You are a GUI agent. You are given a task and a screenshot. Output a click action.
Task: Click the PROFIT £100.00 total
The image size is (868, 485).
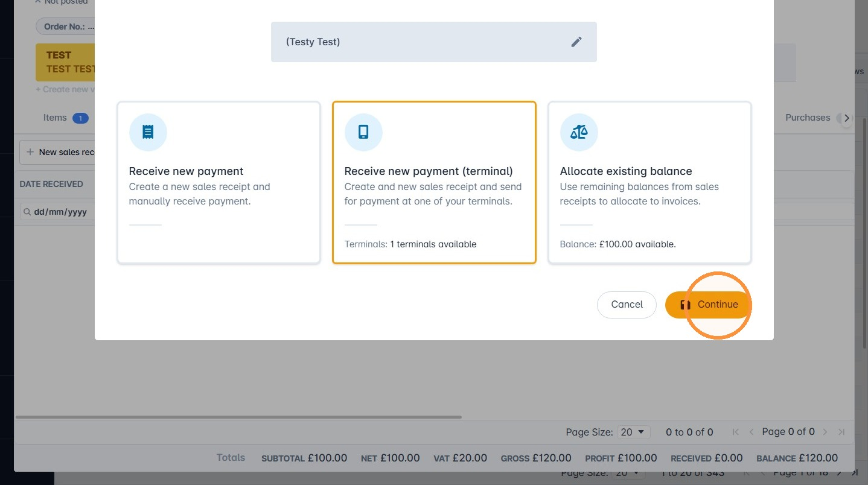[621, 458]
